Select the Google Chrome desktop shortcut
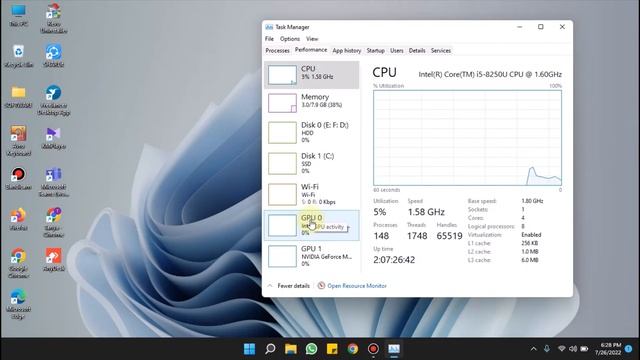Screen dimensions: 640x360 (x=18, y=263)
